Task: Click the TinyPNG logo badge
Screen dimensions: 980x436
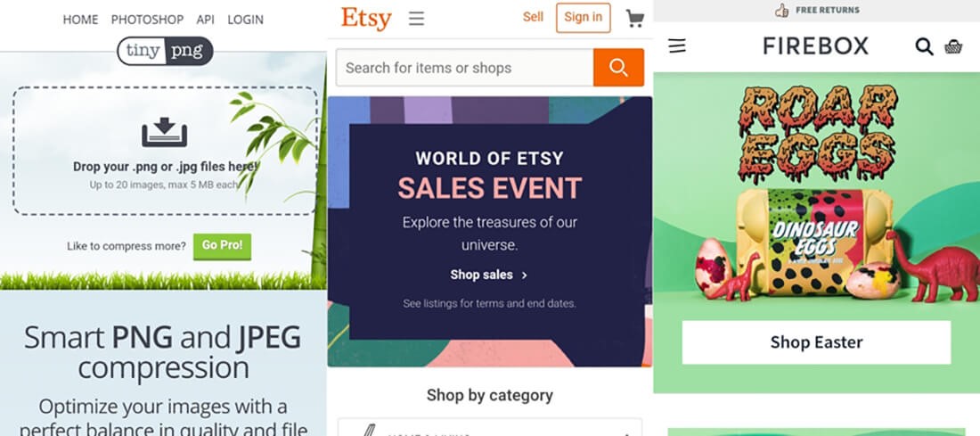Action: pyautogui.click(x=165, y=51)
